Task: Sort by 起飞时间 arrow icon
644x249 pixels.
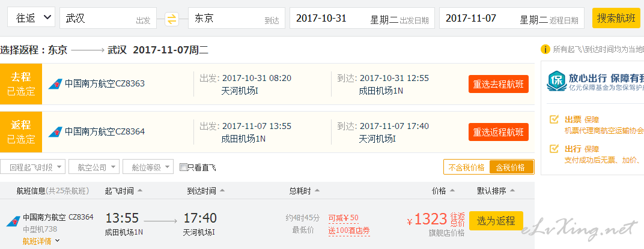Action: pos(140,191)
